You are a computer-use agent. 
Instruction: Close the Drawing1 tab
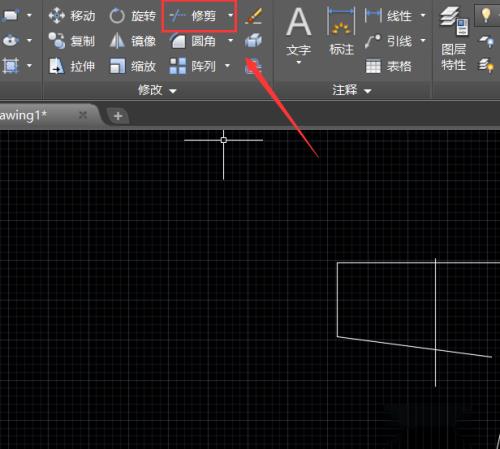point(83,115)
